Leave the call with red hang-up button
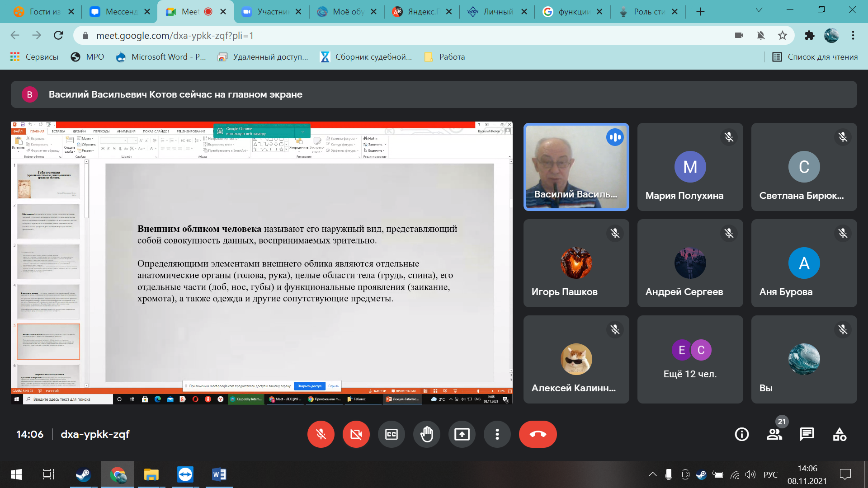The height and width of the screenshot is (488, 868). tap(538, 434)
